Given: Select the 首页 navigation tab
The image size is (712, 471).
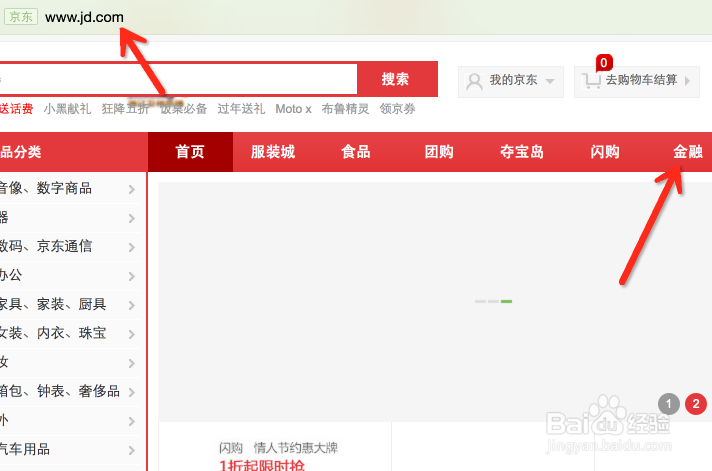Looking at the screenshot, I should click(190, 152).
